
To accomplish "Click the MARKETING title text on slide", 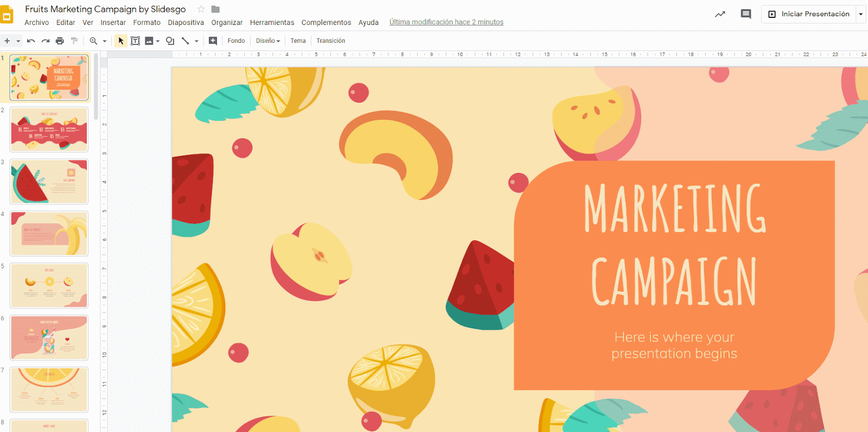I will coord(675,208).
